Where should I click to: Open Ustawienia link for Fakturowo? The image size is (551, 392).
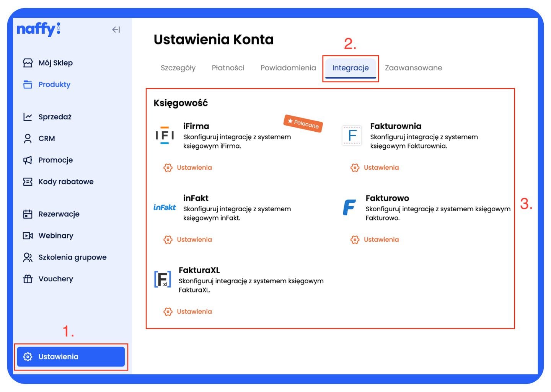click(x=381, y=239)
